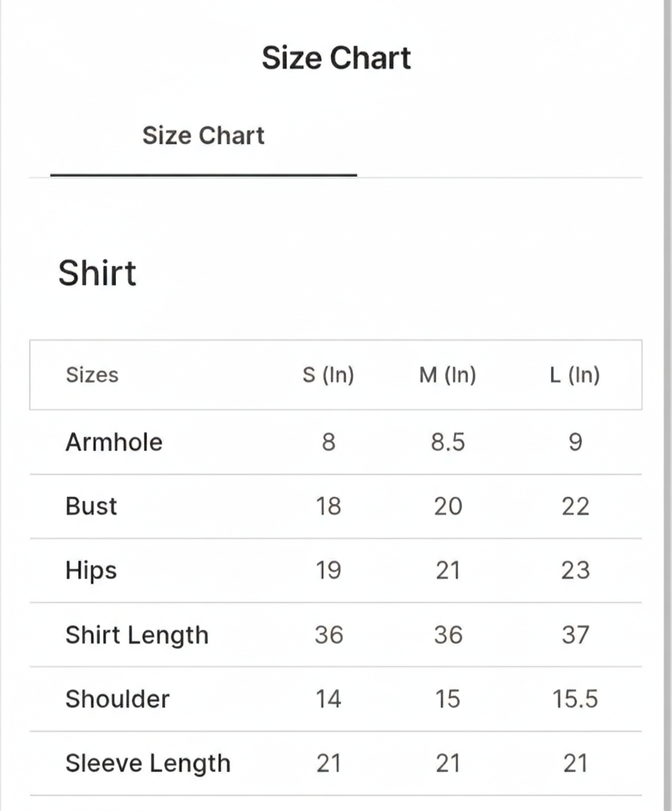
Task: Select the Shirt Length value 37
Action: [x=575, y=635]
